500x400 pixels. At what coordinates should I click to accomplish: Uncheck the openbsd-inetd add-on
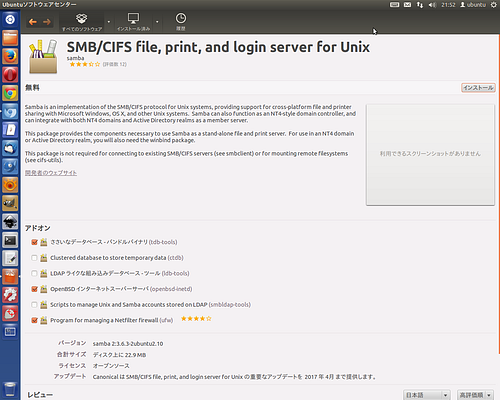[34, 289]
